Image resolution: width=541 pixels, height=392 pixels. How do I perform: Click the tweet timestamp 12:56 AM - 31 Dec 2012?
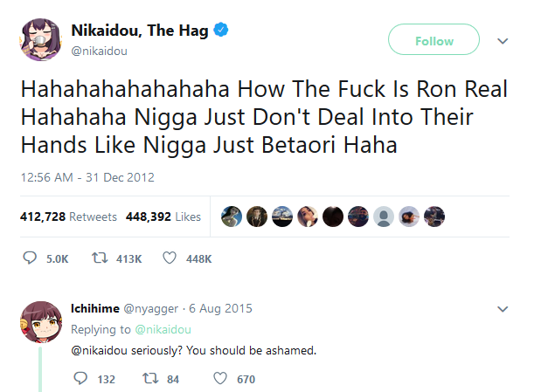87,177
